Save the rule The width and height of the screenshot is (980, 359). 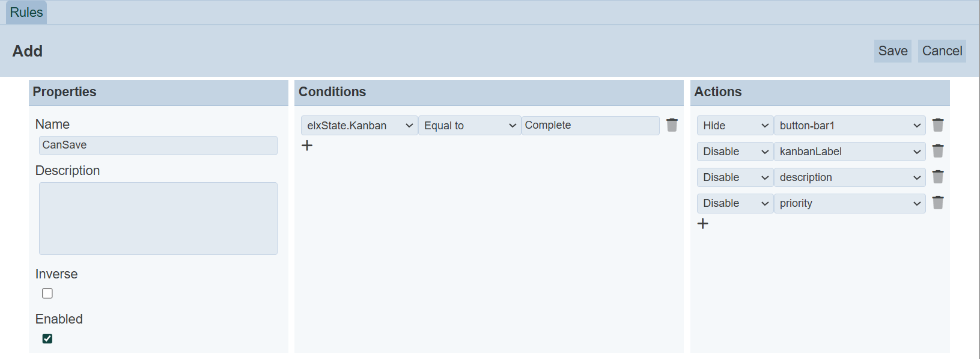coord(892,51)
